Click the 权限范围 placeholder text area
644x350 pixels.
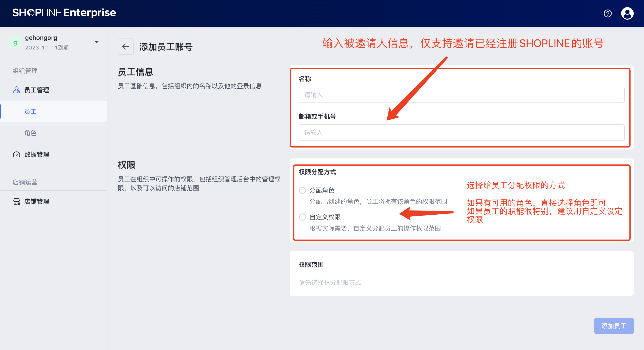pos(330,282)
